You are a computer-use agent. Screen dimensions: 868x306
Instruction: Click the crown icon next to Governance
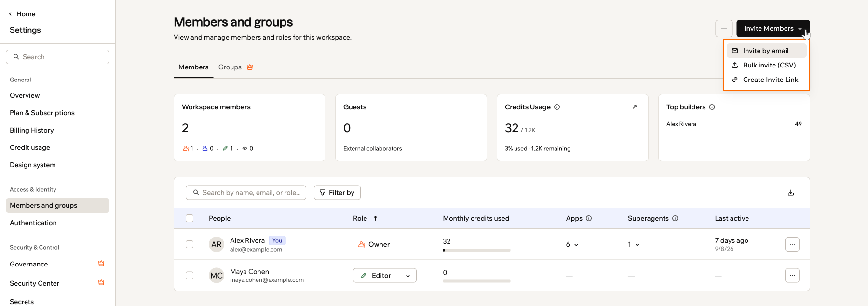tap(101, 263)
